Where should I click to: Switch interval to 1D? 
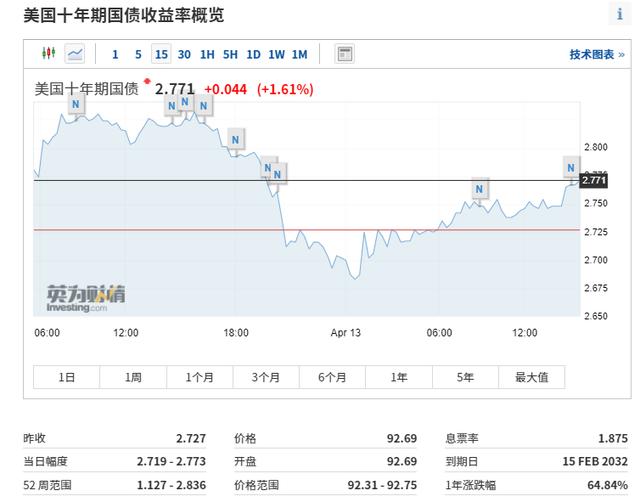(253, 54)
